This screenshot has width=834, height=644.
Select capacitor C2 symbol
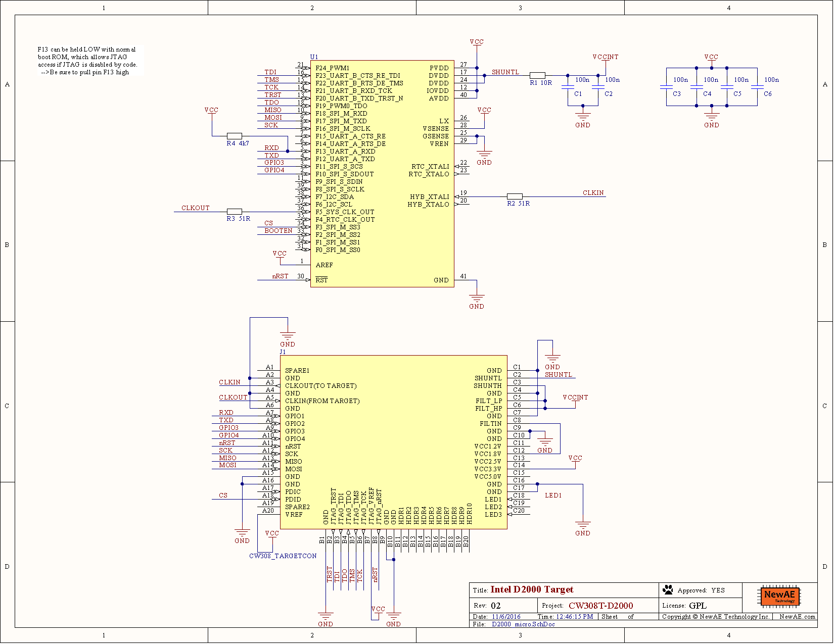tap(598, 88)
